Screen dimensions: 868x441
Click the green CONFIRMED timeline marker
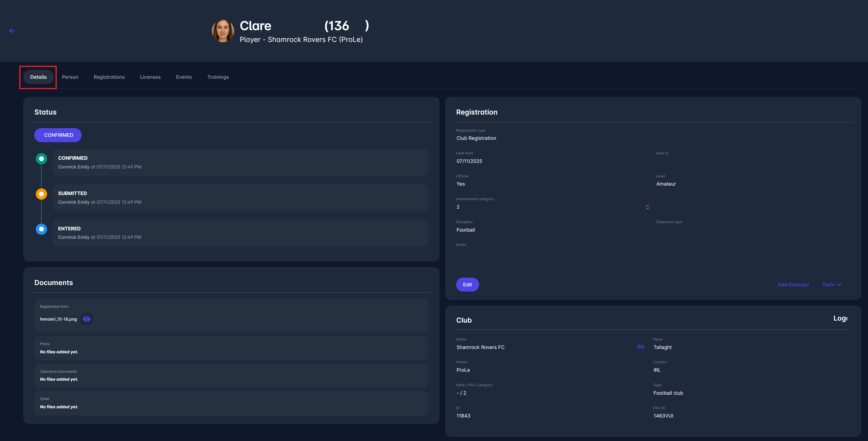coord(41,159)
